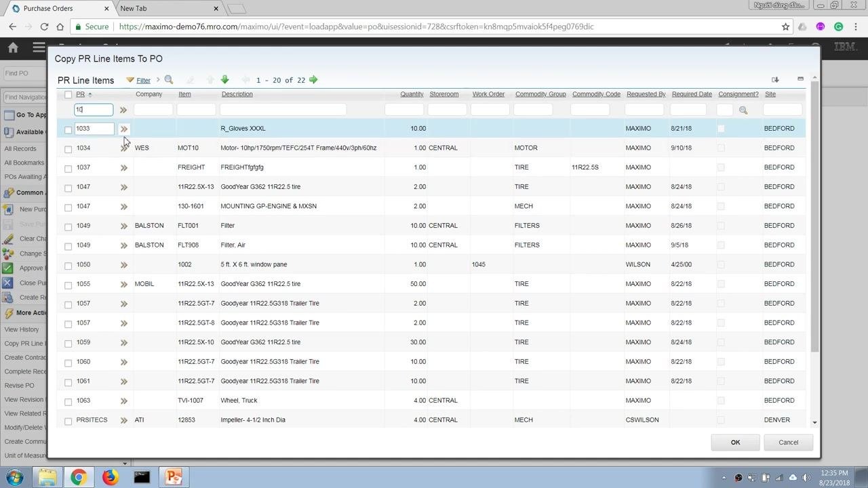Viewport: 868px width, 488px height.
Task: Open detail menu for PRSITECS row
Action: [123, 420]
